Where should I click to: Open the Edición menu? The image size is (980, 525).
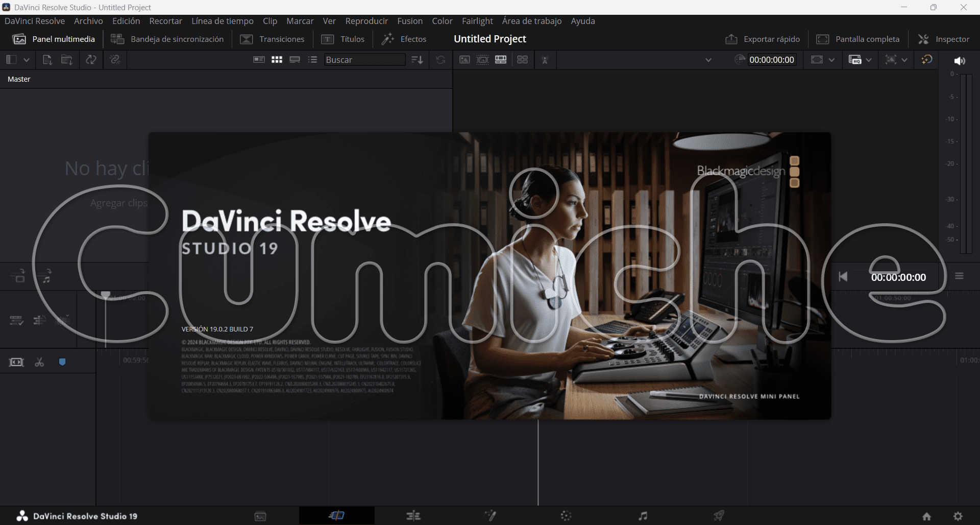pyautogui.click(x=126, y=21)
